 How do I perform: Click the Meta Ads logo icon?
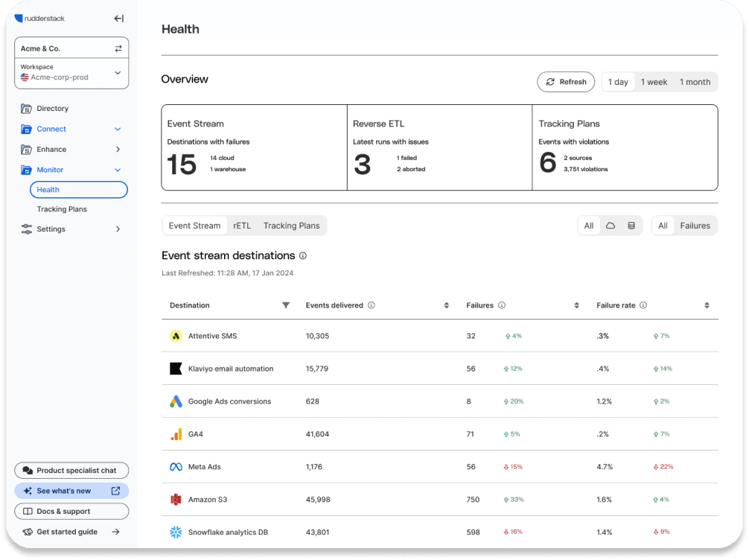click(176, 467)
